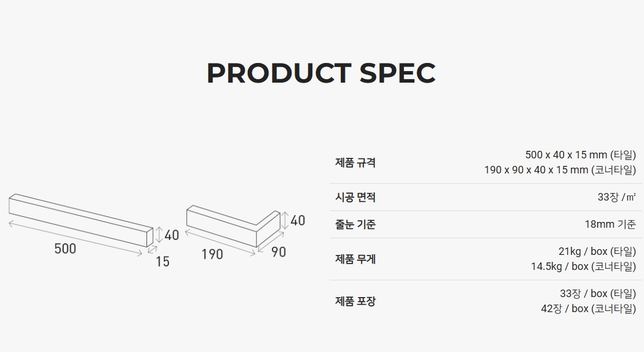Click the 15 thickness dimension label

[x=163, y=262]
